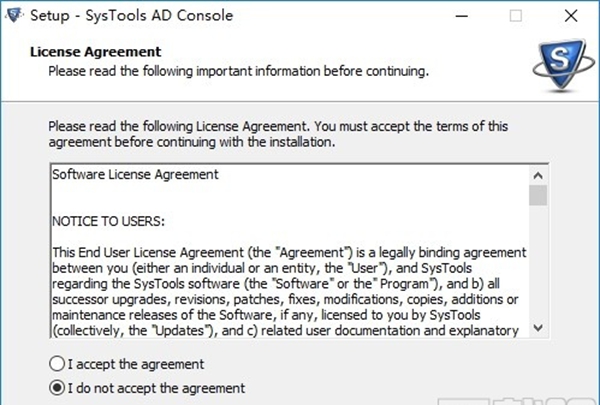The width and height of the screenshot is (600, 405).
Task: Click the license scrollbar thumb
Action: coord(538,195)
